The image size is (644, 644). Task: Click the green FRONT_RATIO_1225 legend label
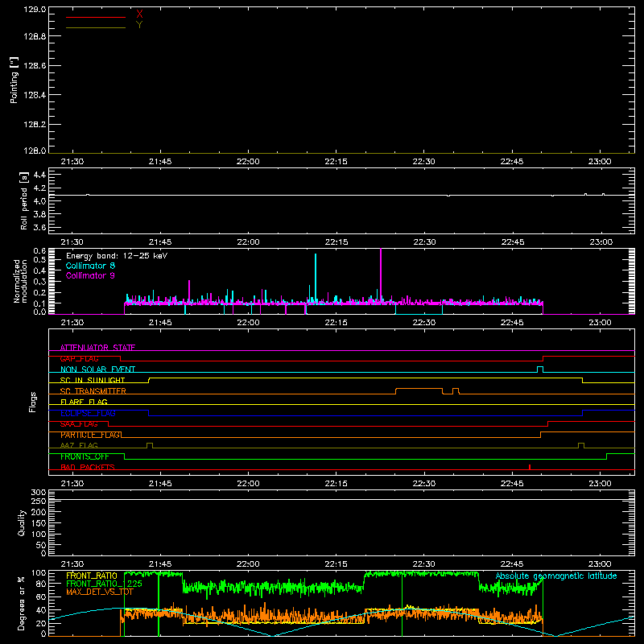(104, 584)
